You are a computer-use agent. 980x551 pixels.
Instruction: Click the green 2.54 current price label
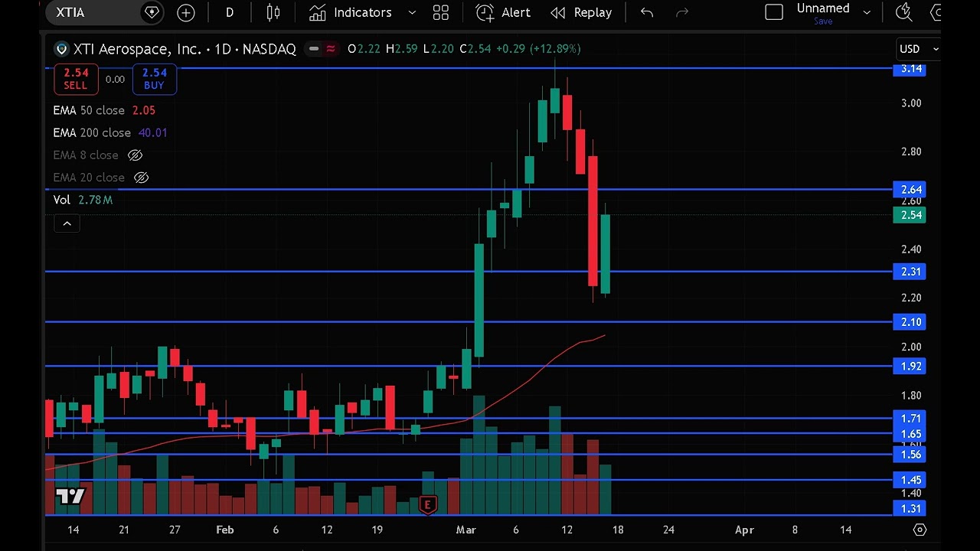tap(911, 215)
